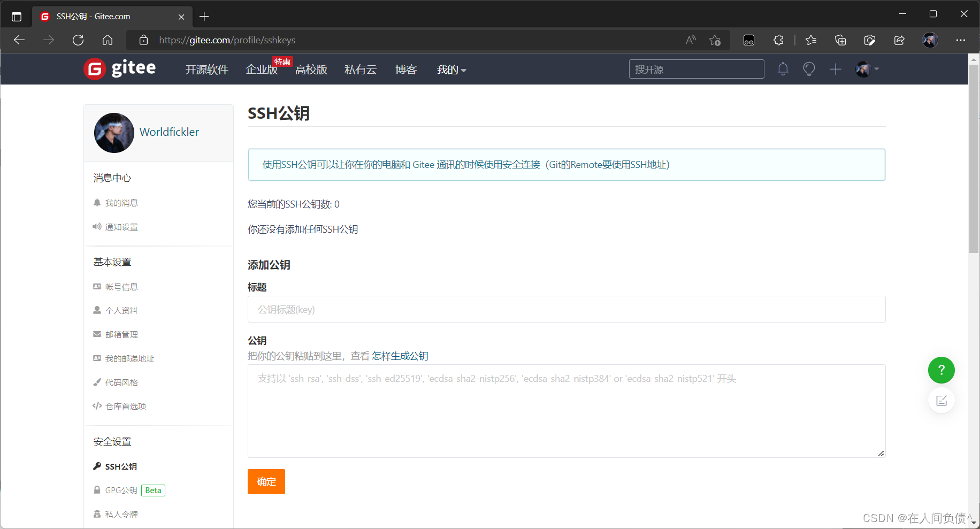Click the 公钥标题 title input field
980x529 pixels.
click(566, 309)
